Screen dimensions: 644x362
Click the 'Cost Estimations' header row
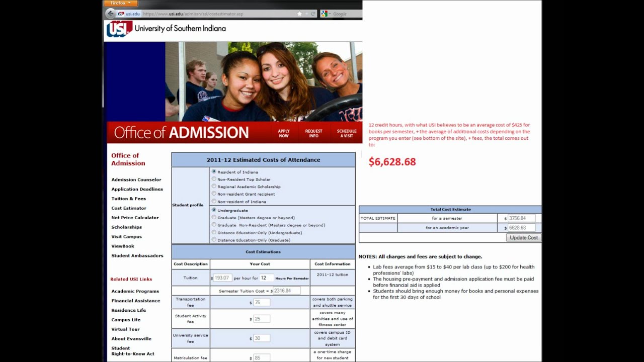[263, 252]
